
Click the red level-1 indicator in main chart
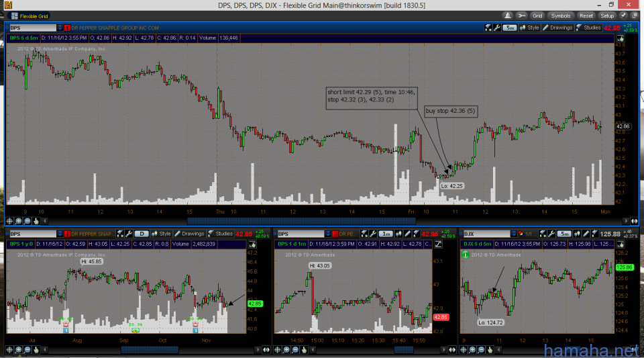[x=67, y=28]
